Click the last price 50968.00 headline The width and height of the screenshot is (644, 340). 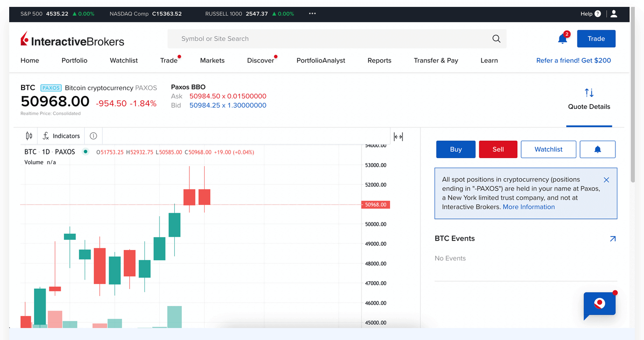click(x=55, y=102)
